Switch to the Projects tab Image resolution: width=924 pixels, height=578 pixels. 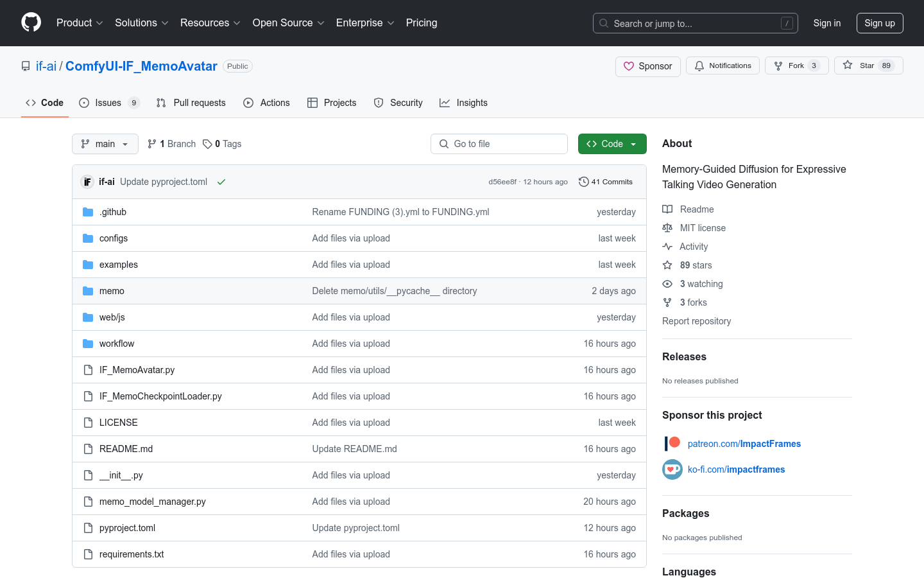tap(332, 103)
